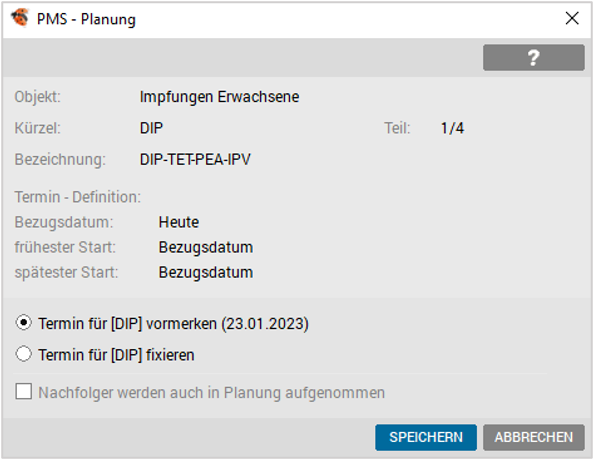Click the Kürzel value 'DIP'
Image resolution: width=594 pixels, height=460 pixels.
(x=151, y=128)
